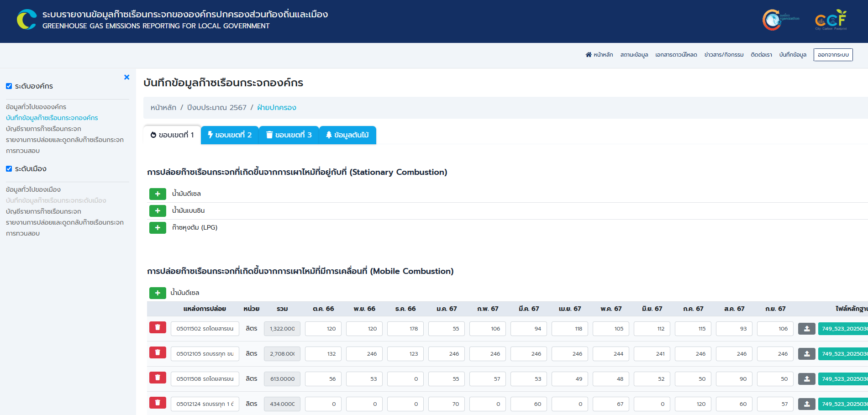Toggle the ระดับเมือง checkbox
The height and width of the screenshot is (415, 868).
(x=9, y=169)
